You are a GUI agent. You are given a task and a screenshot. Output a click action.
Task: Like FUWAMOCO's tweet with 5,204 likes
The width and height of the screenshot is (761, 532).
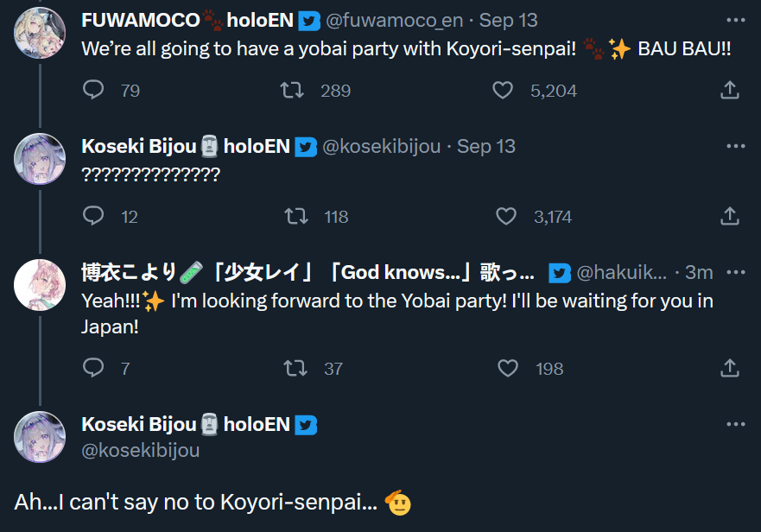(504, 90)
